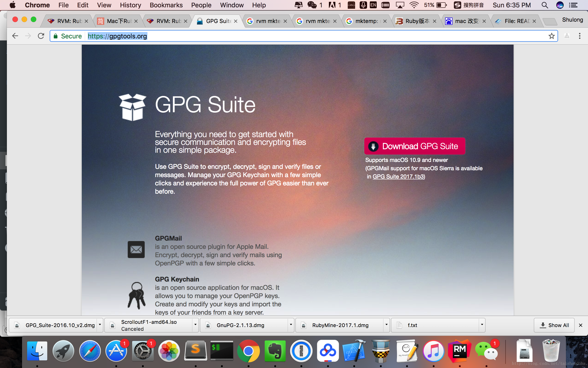588x368 pixels.
Task: Open App Store from the Dock
Action: (x=116, y=351)
